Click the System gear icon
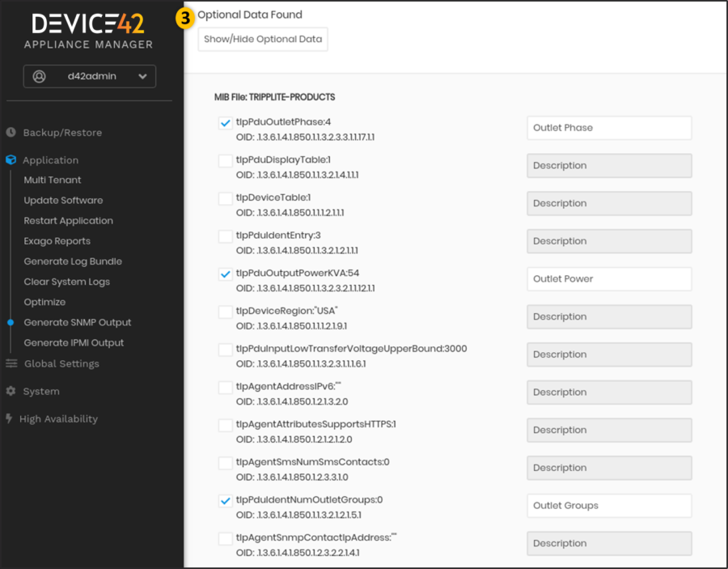The image size is (728, 569). (11, 391)
